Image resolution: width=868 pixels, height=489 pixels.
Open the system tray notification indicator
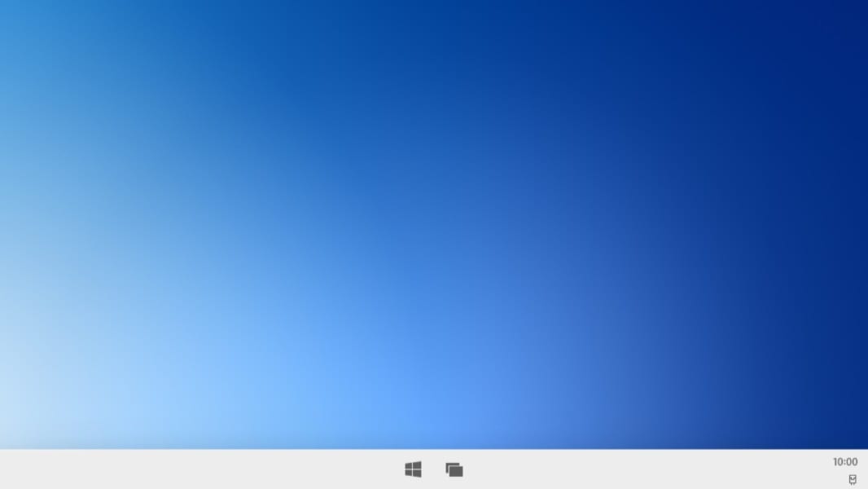pos(853,480)
